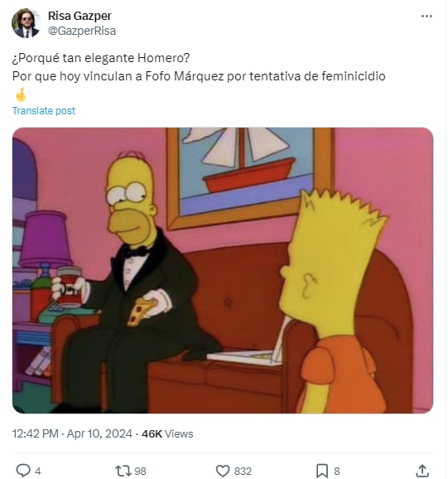This screenshot has width=448, height=479.
Task: Click the Translate post link
Action: (x=44, y=110)
